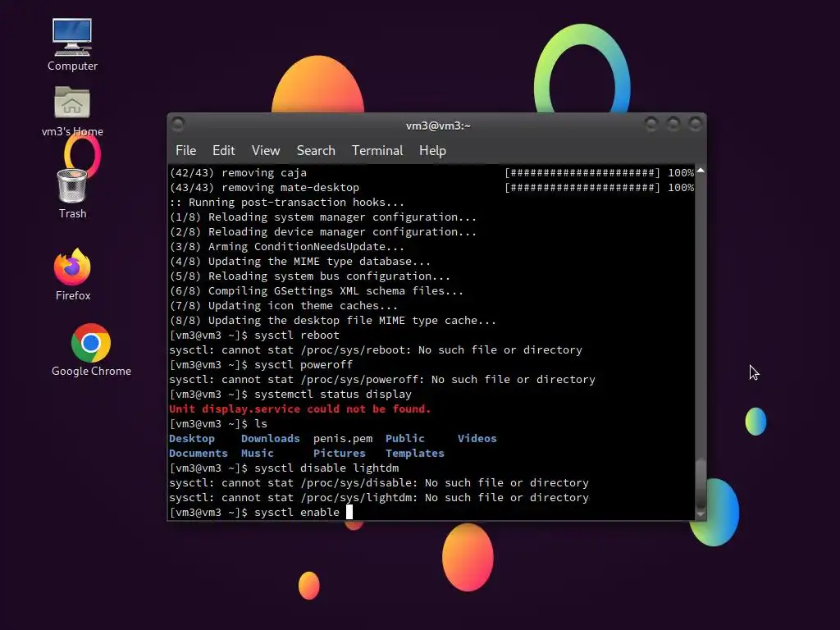This screenshot has width=840, height=630.
Task: Click the 'Desktop' directory in ls output
Action: [192, 438]
